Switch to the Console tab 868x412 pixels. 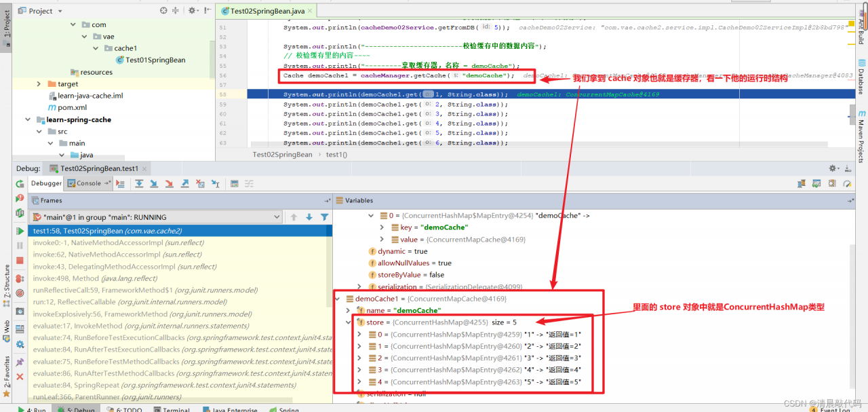[89, 183]
